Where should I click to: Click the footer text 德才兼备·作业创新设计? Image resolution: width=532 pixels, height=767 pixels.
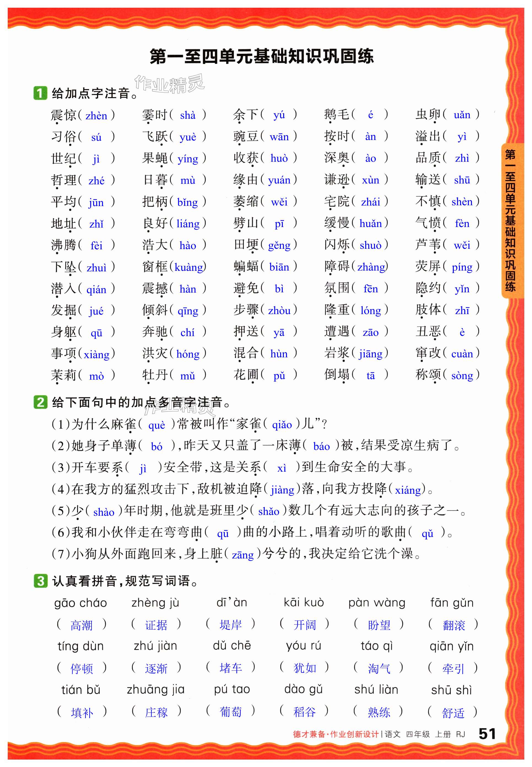coord(336,734)
